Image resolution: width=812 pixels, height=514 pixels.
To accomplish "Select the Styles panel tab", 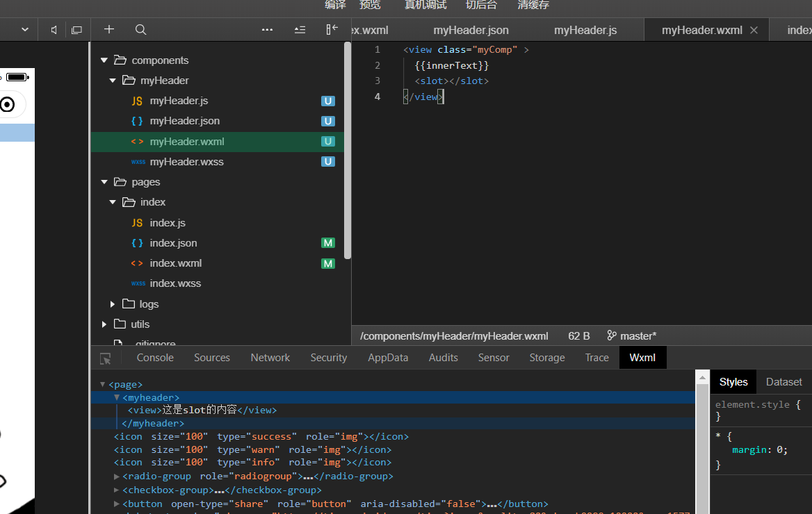I will [x=733, y=382].
